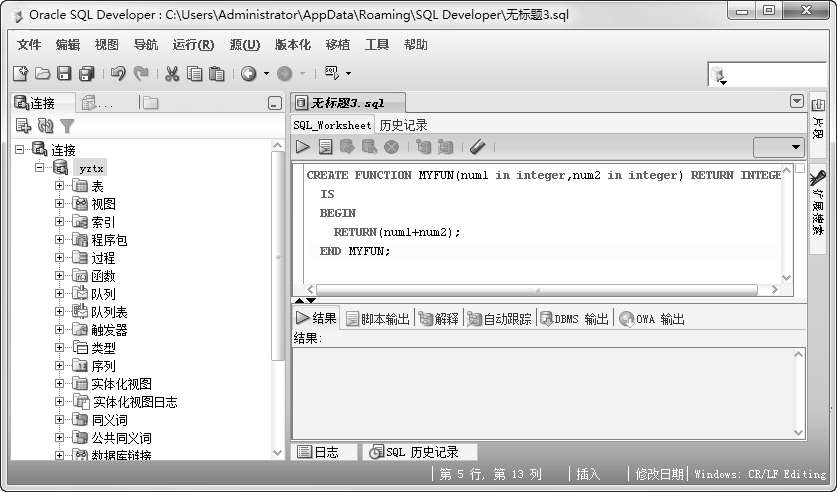
Task: Click the Filter funnel icon in connections panel
Action: (67, 126)
